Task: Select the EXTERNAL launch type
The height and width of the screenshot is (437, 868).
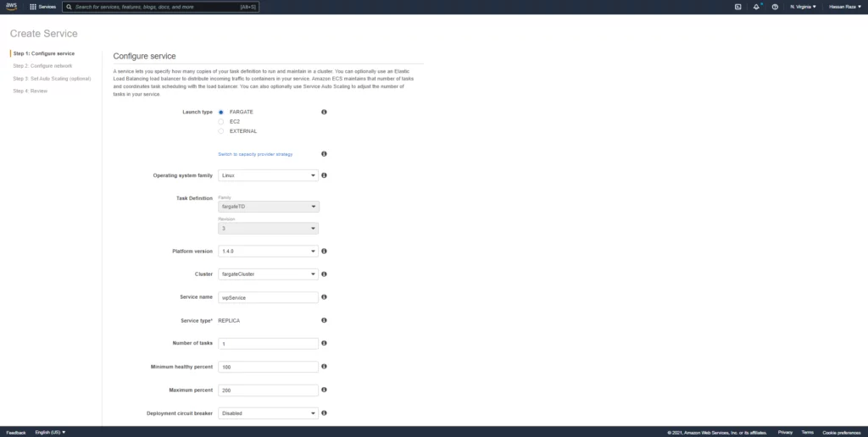Action: point(221,131)
